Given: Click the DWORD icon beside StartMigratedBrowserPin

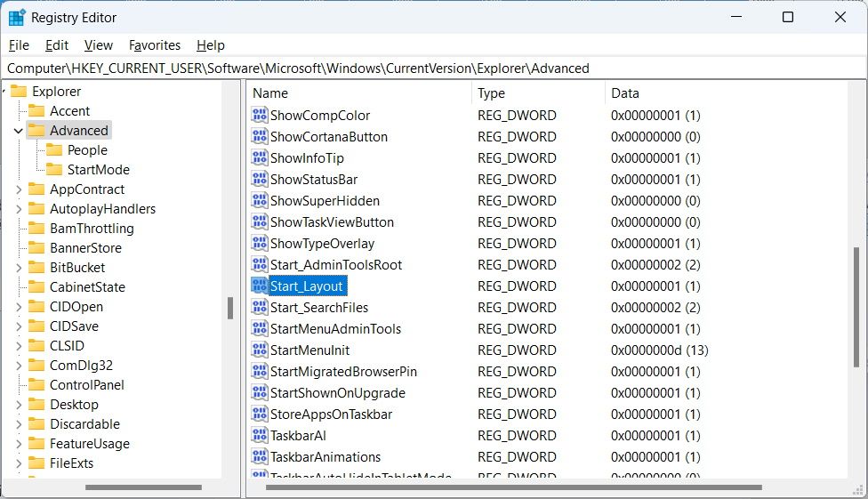Looking at the screenshot, I should click(x=259, y=371).
